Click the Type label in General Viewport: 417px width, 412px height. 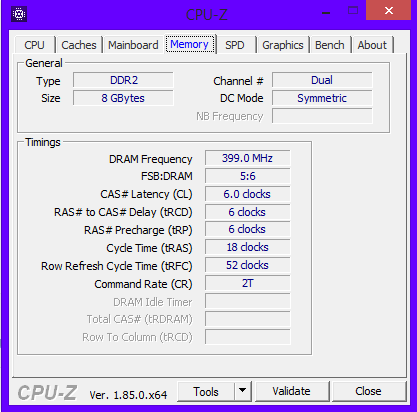click(x=48, y=82)
